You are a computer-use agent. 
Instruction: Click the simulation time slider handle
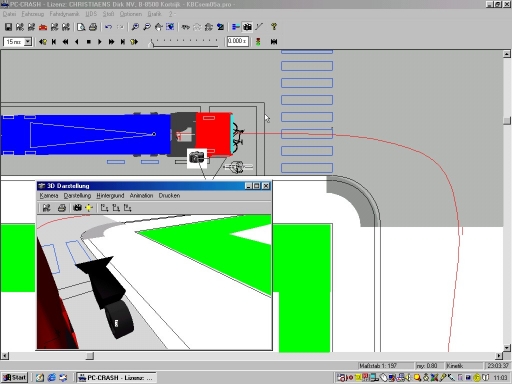152,43
